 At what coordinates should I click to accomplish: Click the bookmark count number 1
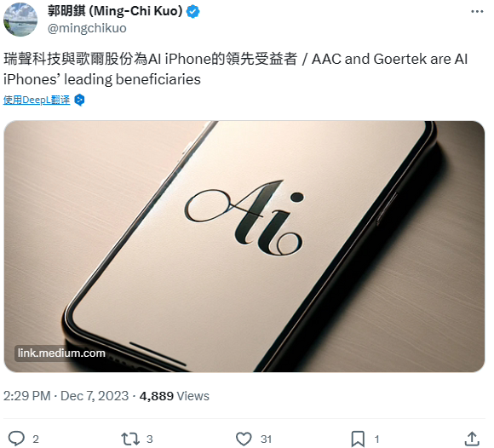pyautogui.click(x=376, y=439)
